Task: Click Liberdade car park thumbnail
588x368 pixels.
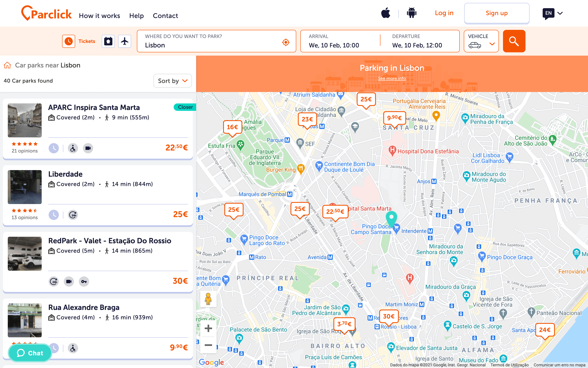Action: point(25,187)
